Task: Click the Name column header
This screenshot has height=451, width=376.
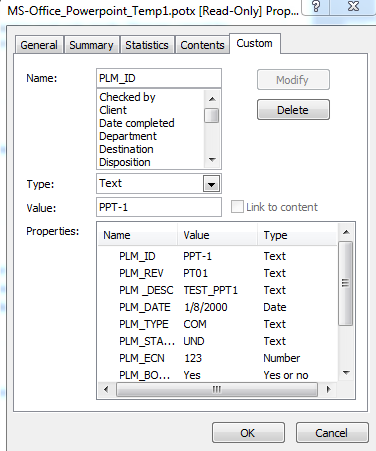Action: coord(137,235)
